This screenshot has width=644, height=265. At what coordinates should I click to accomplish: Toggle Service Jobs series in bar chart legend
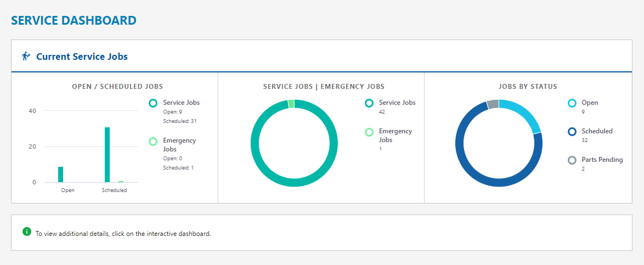(153, 103)
